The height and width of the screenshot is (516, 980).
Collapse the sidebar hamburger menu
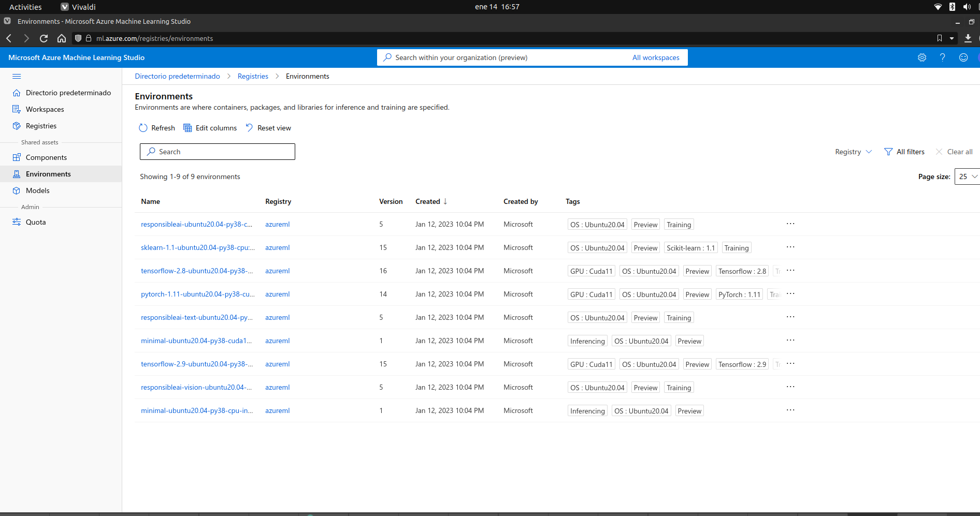click(x=17, y=76)
